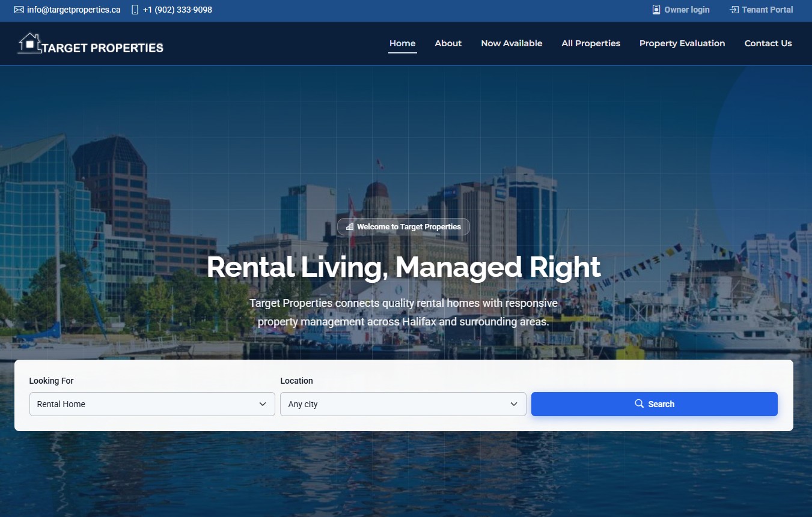Go to the Home menu item
Screen dimensions: 812x517
tap(403, 43)
